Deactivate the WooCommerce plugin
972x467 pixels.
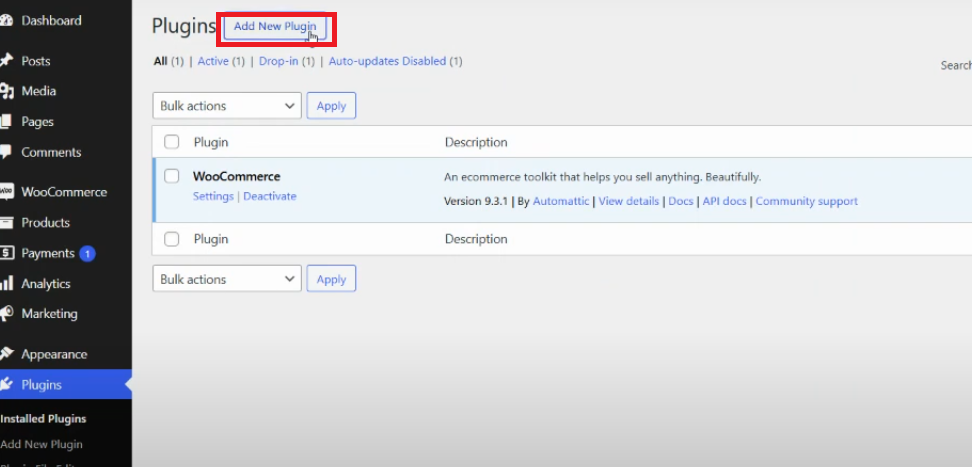tap(270, 196)
